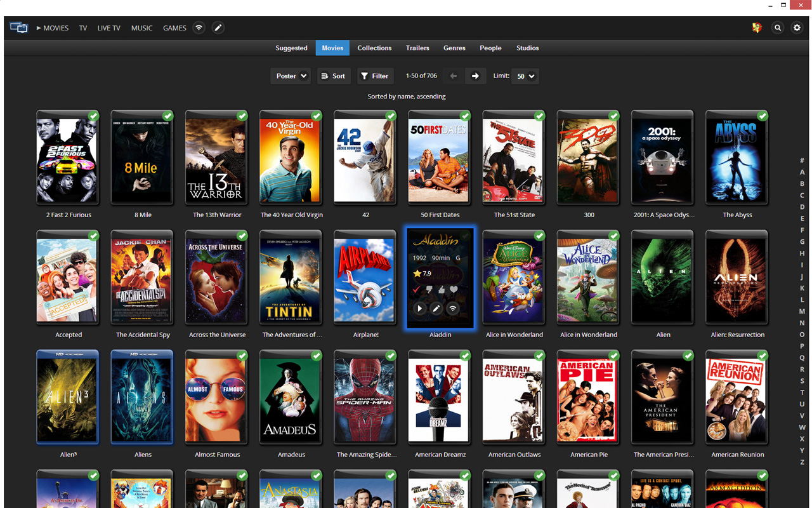Open the Poster view dropdown
This screenshot has width=812, height=508.
click(291, 76)
